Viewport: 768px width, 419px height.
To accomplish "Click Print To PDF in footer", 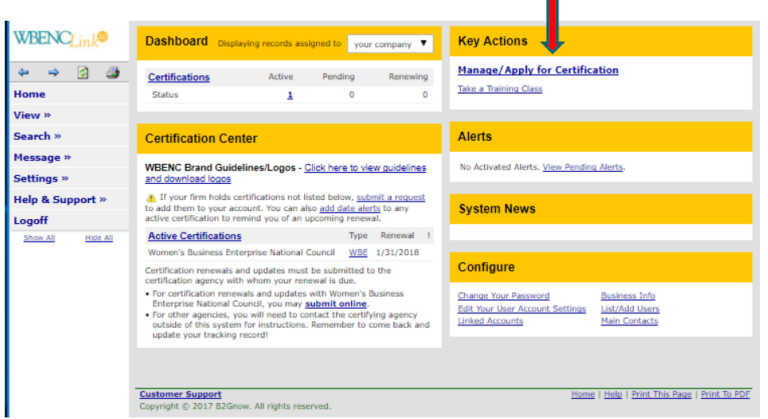I will (726, 395).
